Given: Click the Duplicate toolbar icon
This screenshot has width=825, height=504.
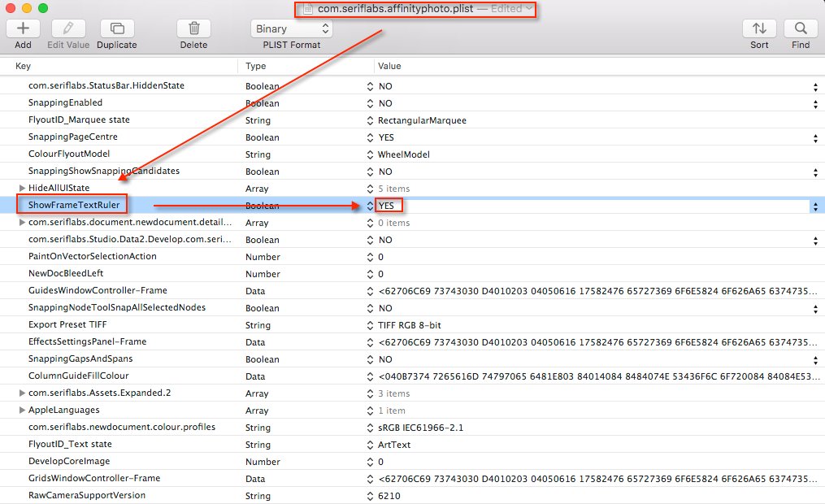Looking at the screenshot, I should 116,28.
